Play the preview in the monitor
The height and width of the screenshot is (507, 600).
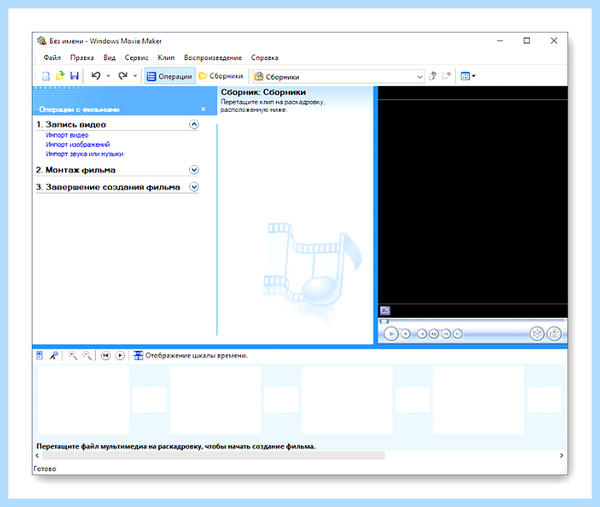[391, 334]
